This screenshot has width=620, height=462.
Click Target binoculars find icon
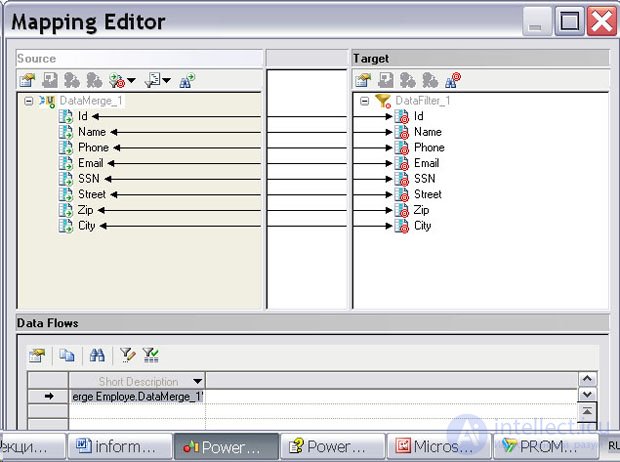453,80
